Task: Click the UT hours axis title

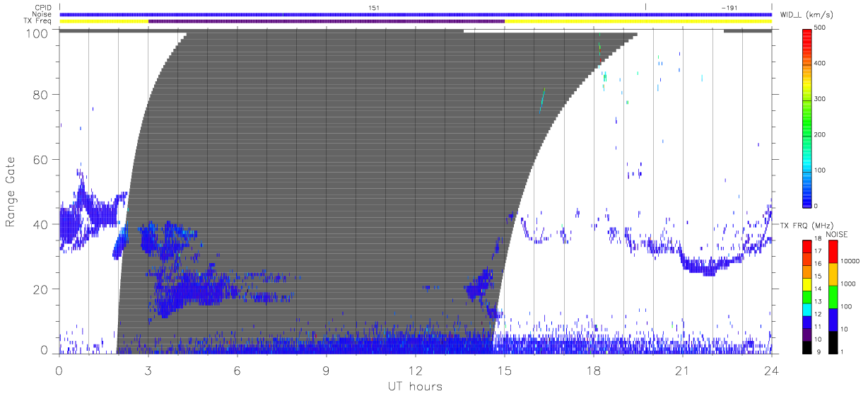Action: [x=416, y=386]
